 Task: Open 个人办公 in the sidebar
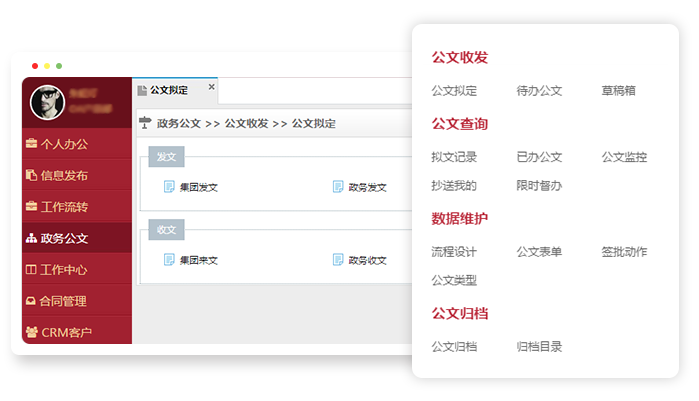coord(64,143)
